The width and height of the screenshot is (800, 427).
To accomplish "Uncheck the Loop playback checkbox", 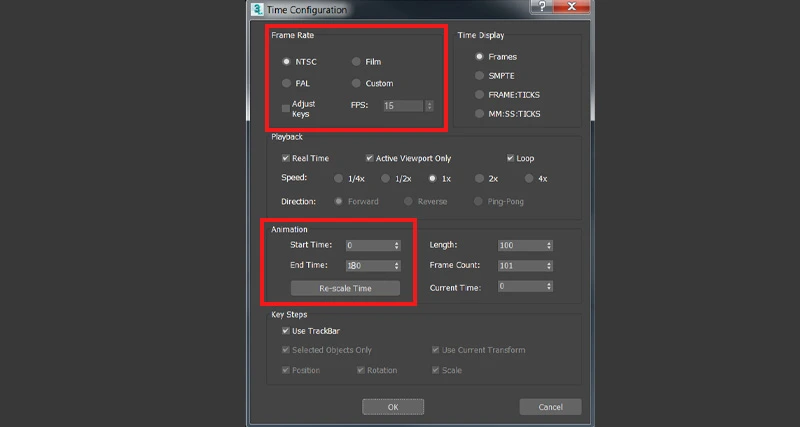I will [510, 158].
